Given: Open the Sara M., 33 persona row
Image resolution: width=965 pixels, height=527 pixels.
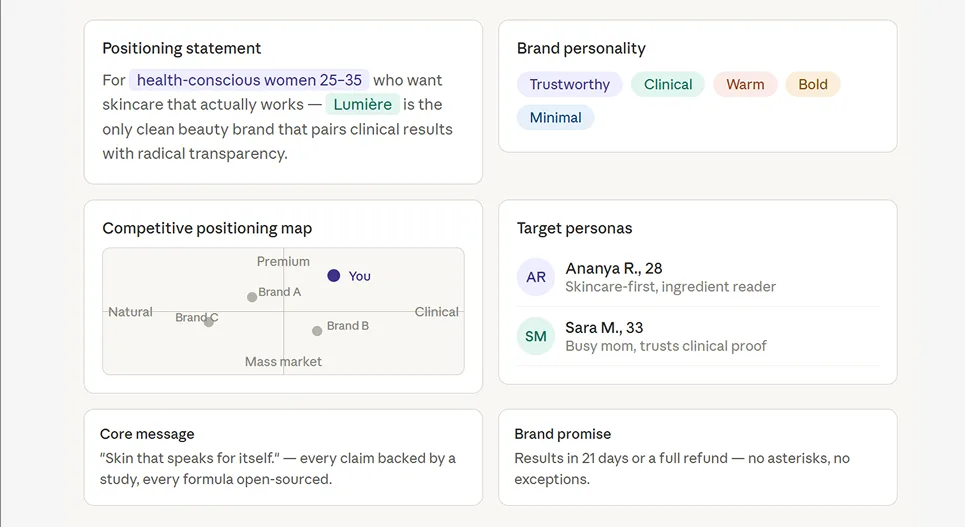Looking at the screenshot, I should tap(697, 336).
